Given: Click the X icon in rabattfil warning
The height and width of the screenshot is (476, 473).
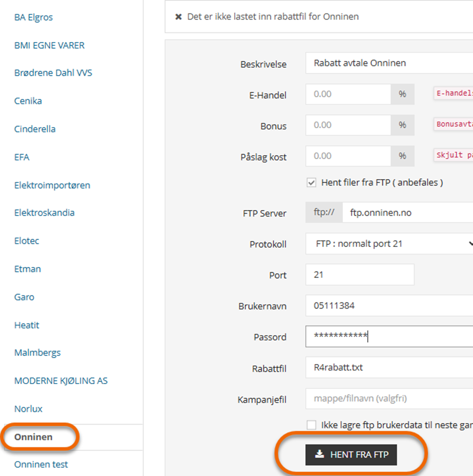Looking at the screenshot, I should (178, 17).
